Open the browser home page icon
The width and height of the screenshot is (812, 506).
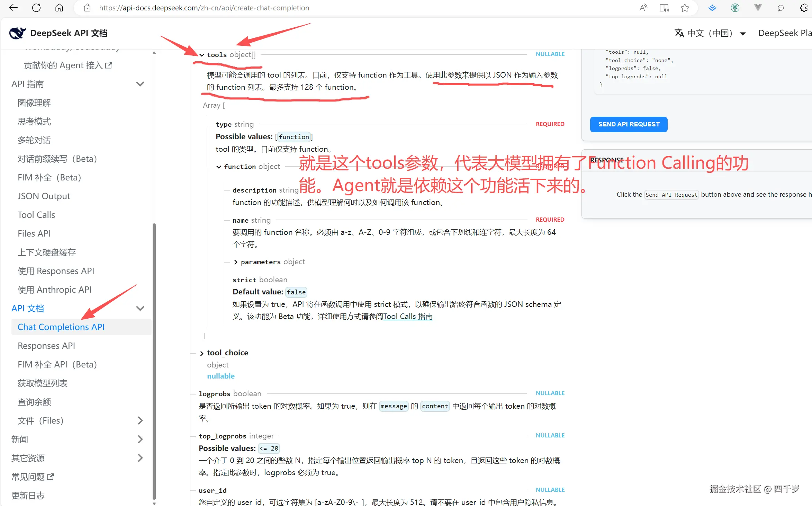59,8
